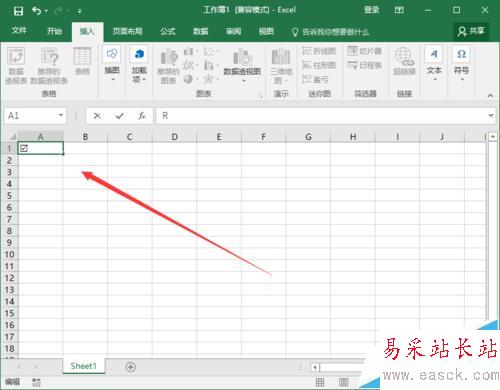Click 登录 sign-in in the title bar
This screenshot has height=390, width=500.
pyautogui.click(x=371, y=10)
